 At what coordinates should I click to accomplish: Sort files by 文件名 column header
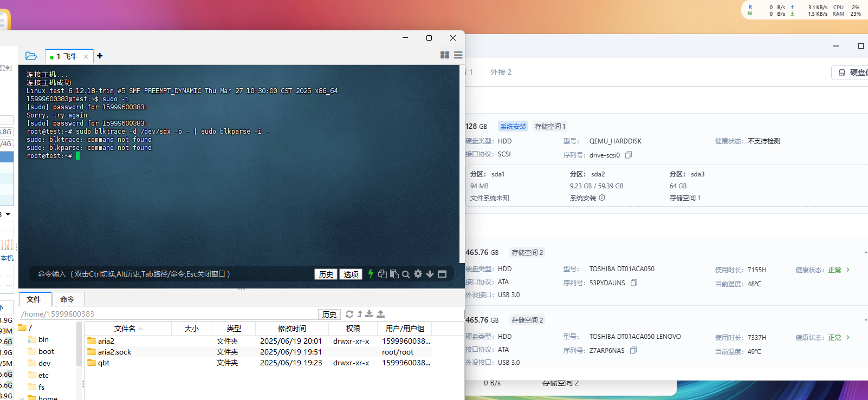pyautogui.click(x=128, y=329)
